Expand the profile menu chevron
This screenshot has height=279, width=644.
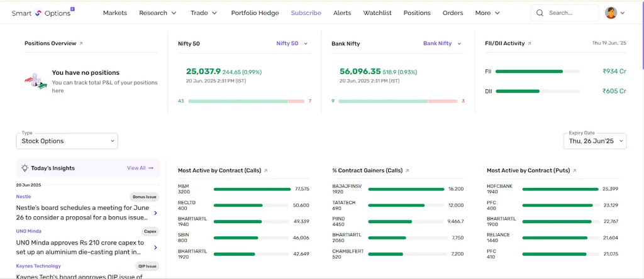coord(622,13)
